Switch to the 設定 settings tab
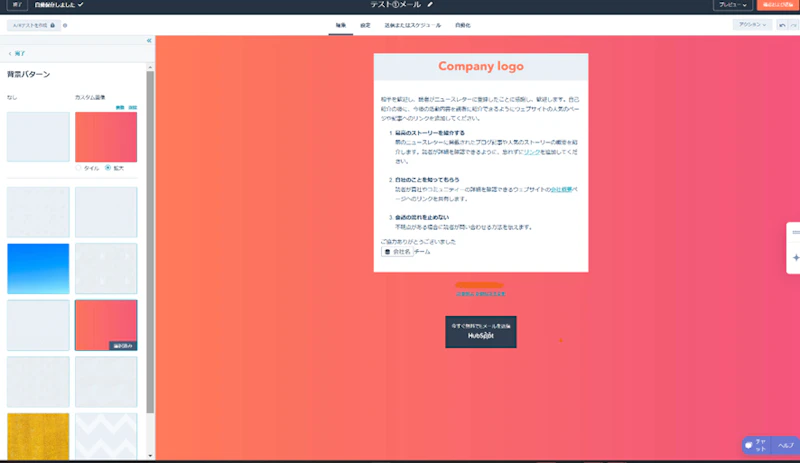This screenshot has height=463, width=800. [x=365, y=25]
